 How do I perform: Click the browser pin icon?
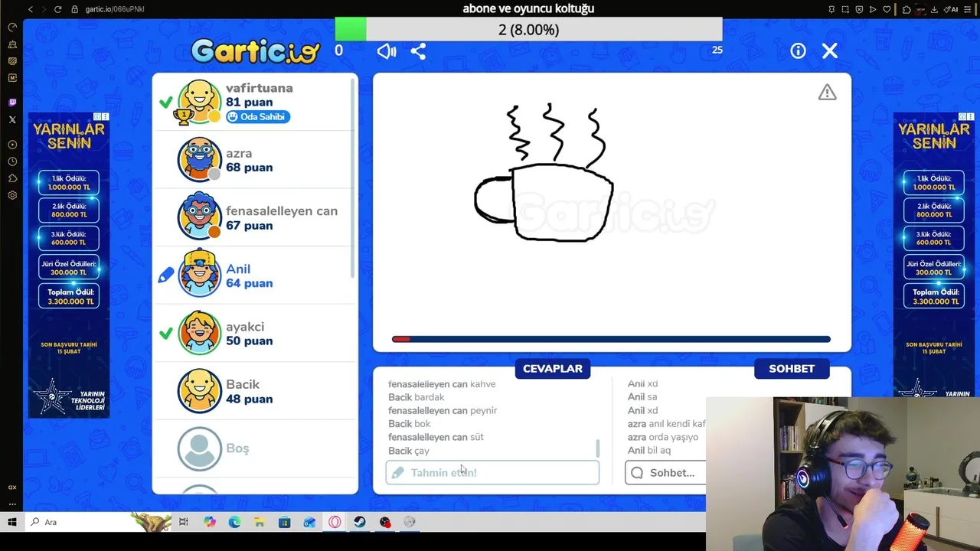point(831,9)
